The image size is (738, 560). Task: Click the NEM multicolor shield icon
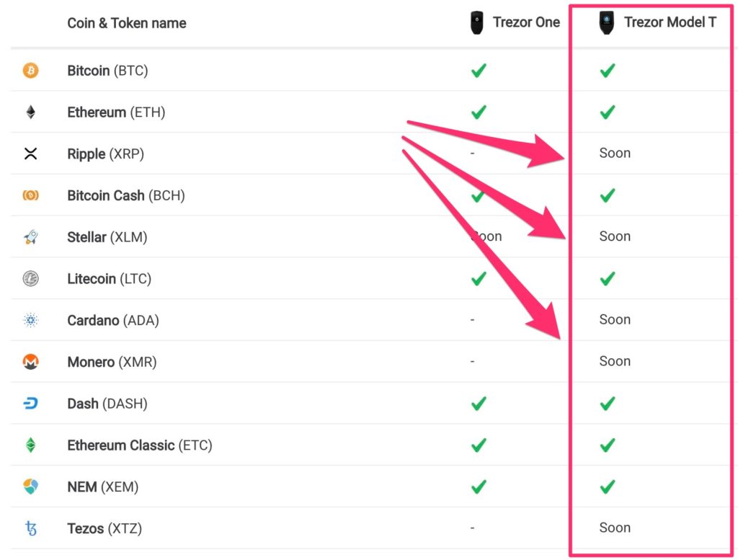(x=30, y=487)
